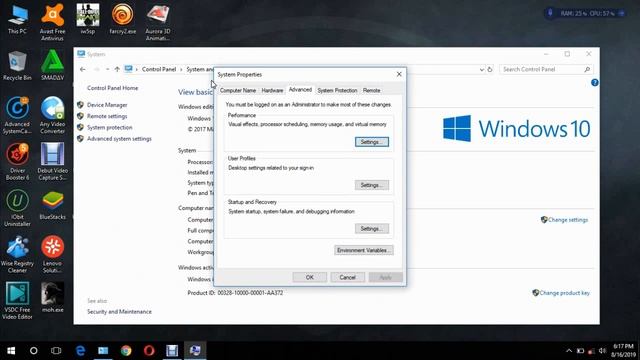This screenshot has width=640, height=360.
Task: Open BlueStacks desktop shortcut
Action: click(x=52, y=205)
